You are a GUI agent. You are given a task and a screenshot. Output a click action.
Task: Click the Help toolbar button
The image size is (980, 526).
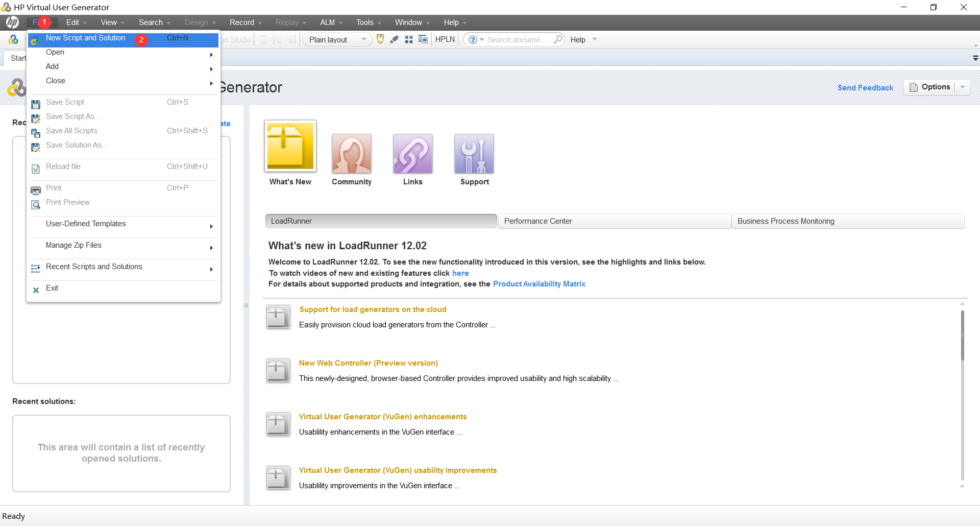(x=578, y=40)
